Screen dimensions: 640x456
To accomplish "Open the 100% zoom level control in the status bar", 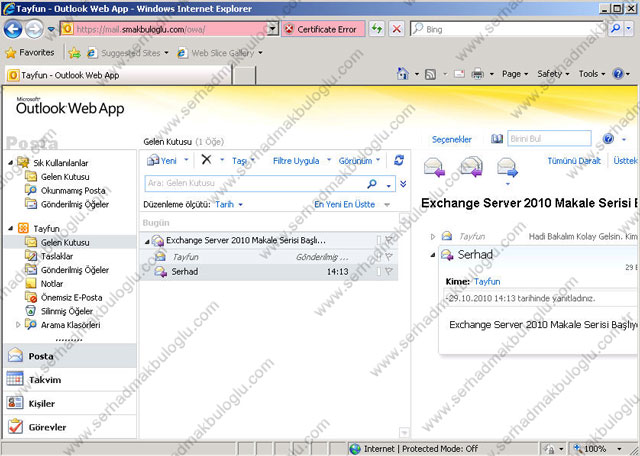I will (599, 449).
